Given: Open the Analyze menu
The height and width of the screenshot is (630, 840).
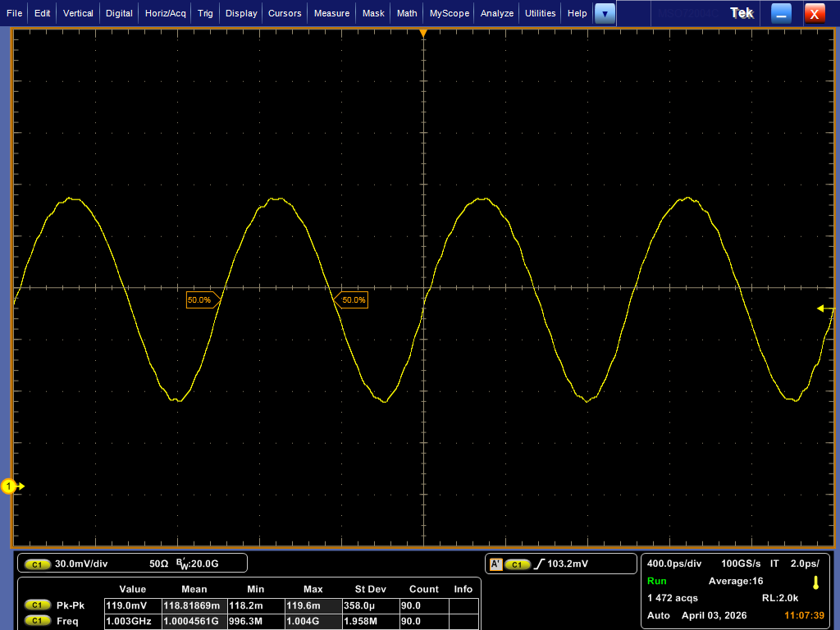Looking at the screenshot, I should click(x=496, y=13).
